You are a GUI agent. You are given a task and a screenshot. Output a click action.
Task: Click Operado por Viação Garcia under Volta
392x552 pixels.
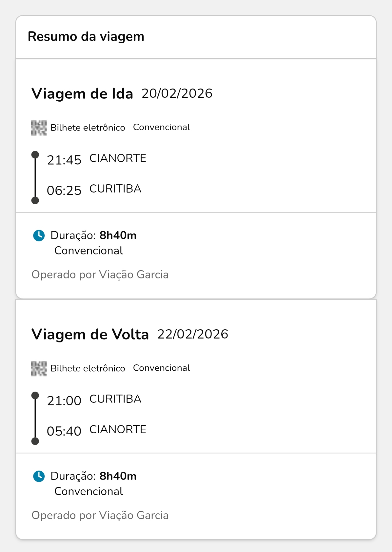click(x=100, y=515)
